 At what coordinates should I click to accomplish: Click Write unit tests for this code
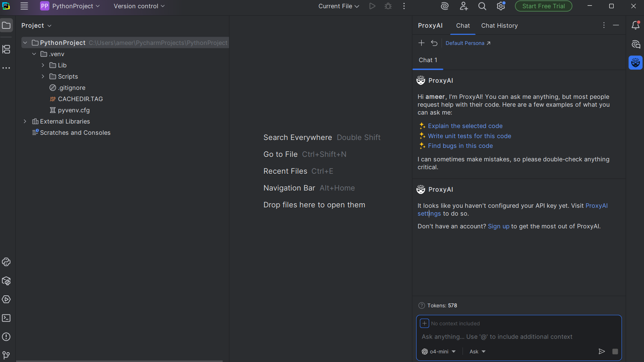470,136
